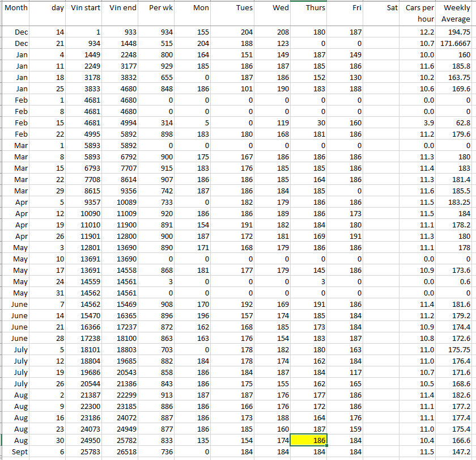Select the cell showing 183.25
Screen dimensions: 476x460
[x=456, y=202]
